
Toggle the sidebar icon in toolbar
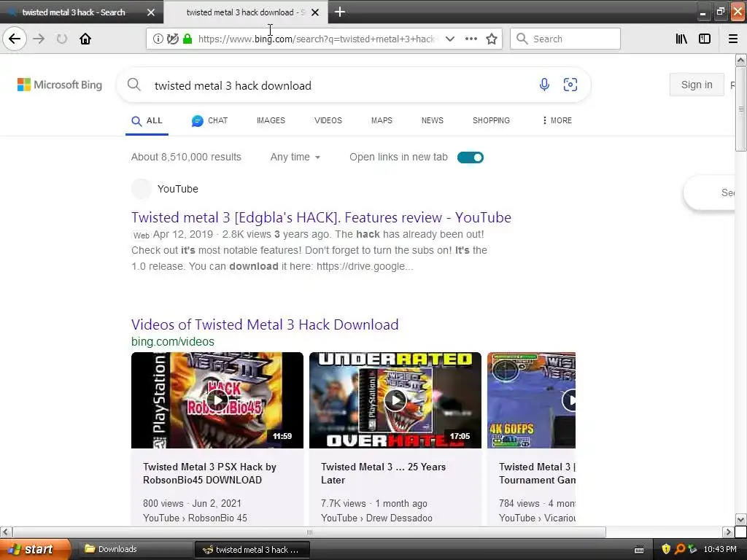coord(705,39)
